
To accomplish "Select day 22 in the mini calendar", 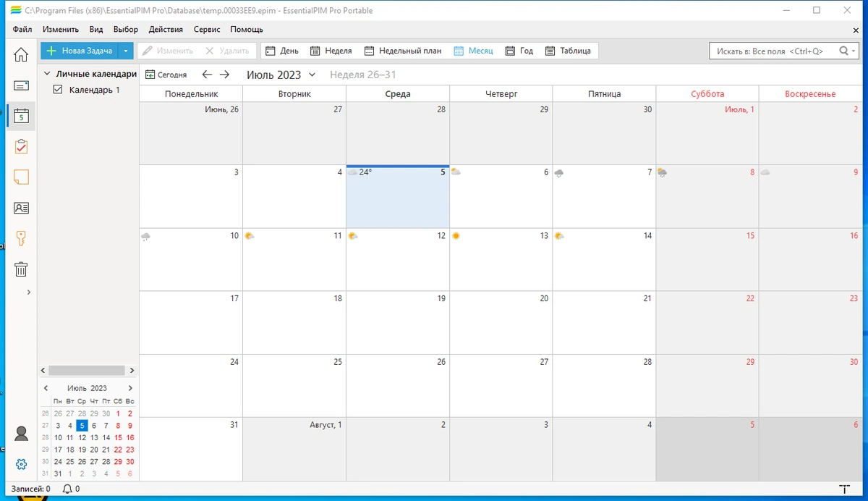I will pyautogui.click(x=118, y=450).
